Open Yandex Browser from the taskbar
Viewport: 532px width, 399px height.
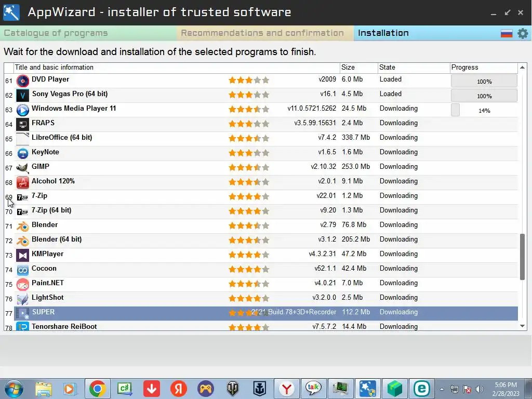click(287, 389)
